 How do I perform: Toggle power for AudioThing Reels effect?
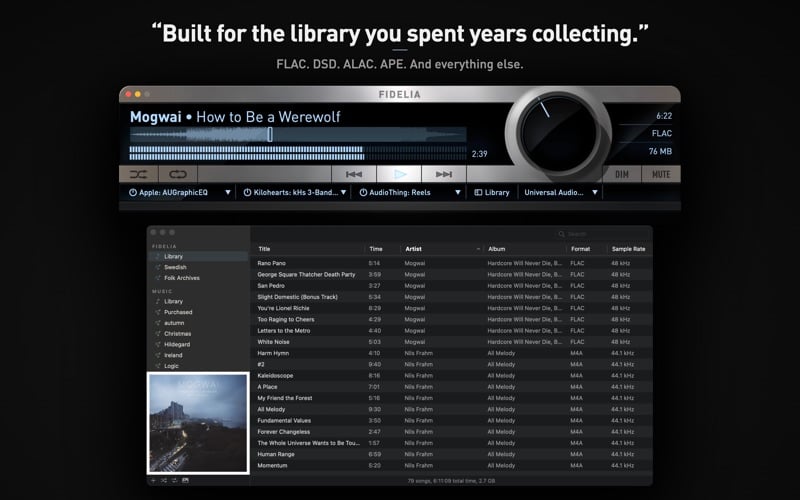click(x=363, y=192)
